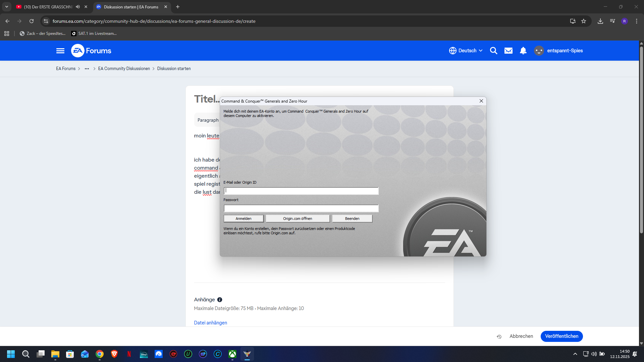Click the Datei anhängen link
The height and width of the screenshot is (362, 644).
pos(210,323)
